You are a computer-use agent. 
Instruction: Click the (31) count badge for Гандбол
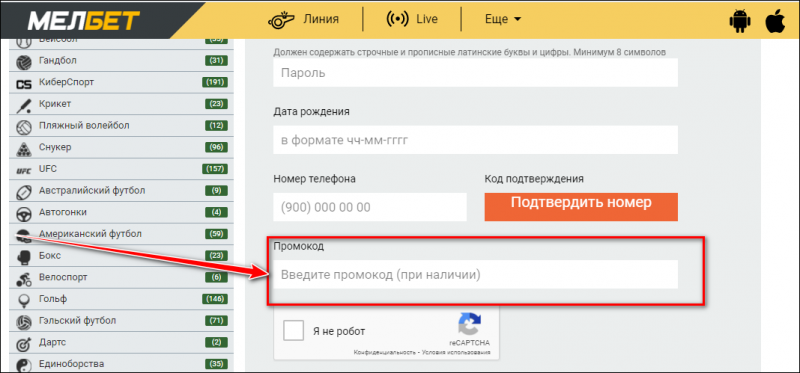216,61
